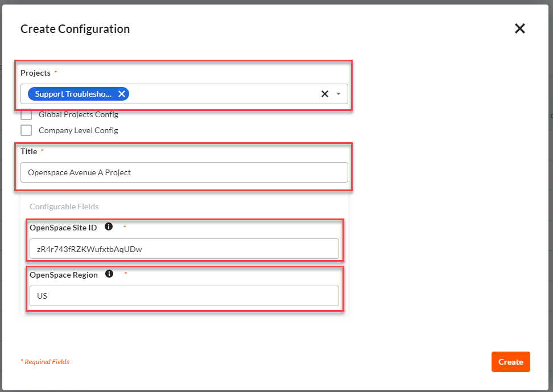Click the info icon beside OpenSpace Region
The height and width of the screenshot is (392, 553).
109,274
